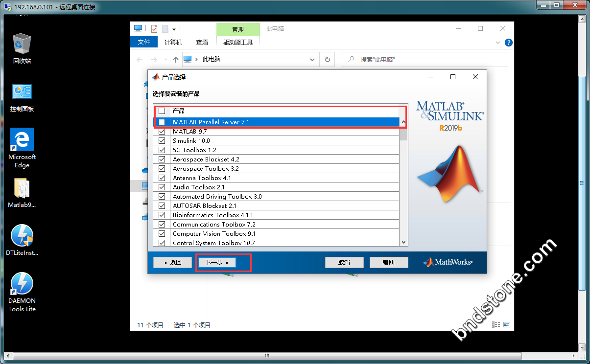Click the Explorer help question mark icon

point(509,43)
